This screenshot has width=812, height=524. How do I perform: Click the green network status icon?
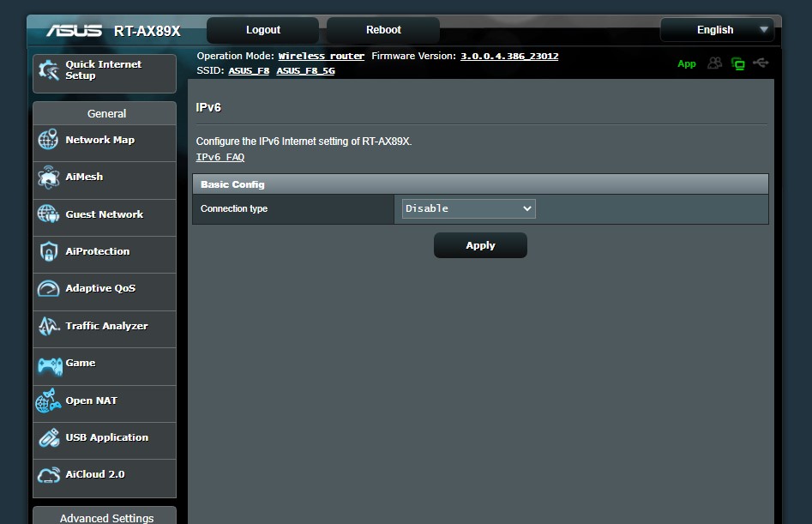point(738,63)
